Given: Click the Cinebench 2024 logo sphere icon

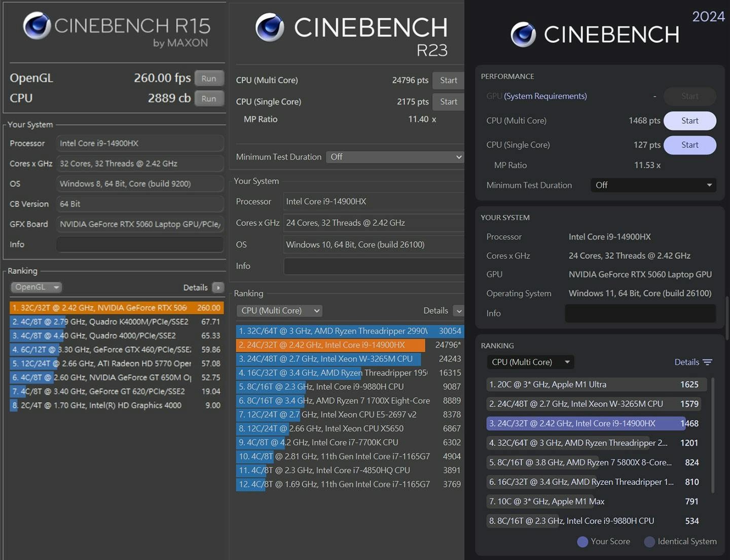Looking at the screenshot, I should coord(523,34).
